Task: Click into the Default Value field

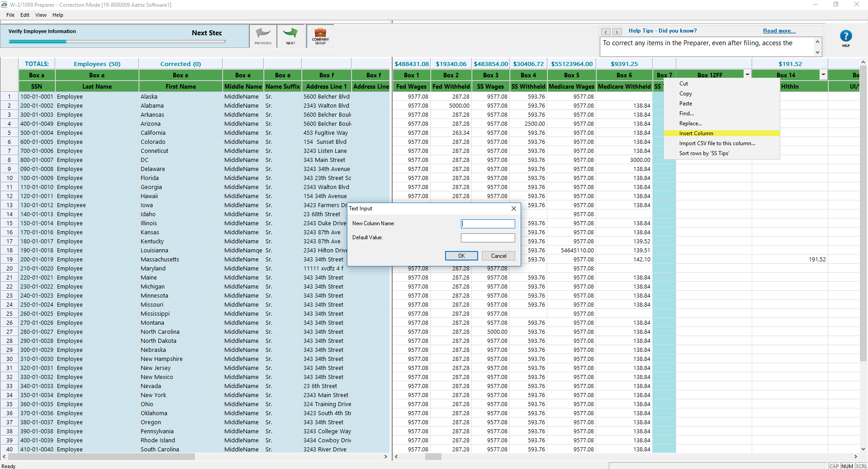Action: click(488, 238)
